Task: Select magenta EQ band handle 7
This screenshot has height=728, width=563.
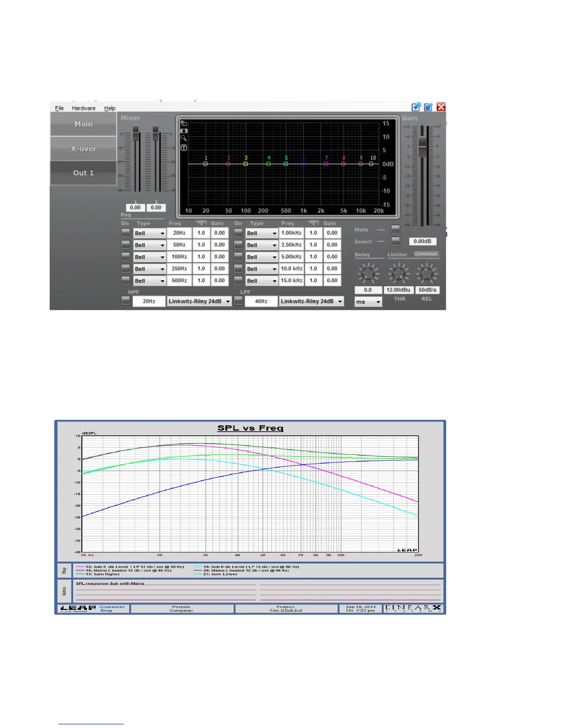Action: coord(326,164)
